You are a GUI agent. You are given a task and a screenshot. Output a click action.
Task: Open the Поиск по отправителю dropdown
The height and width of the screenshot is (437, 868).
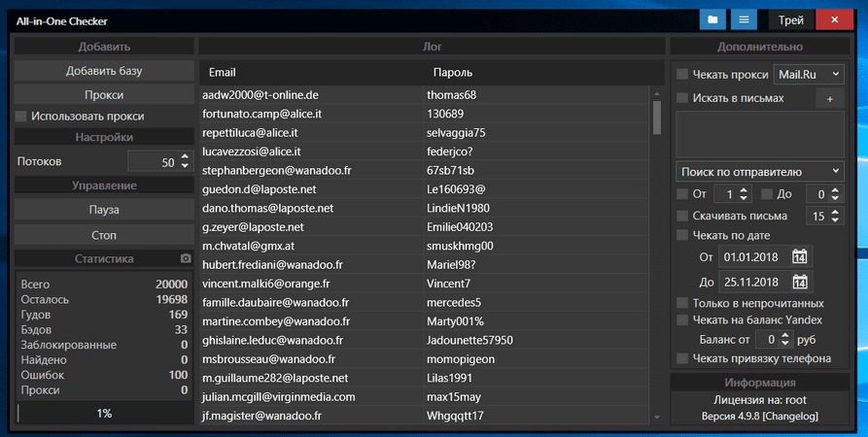[x=760, y=172]
